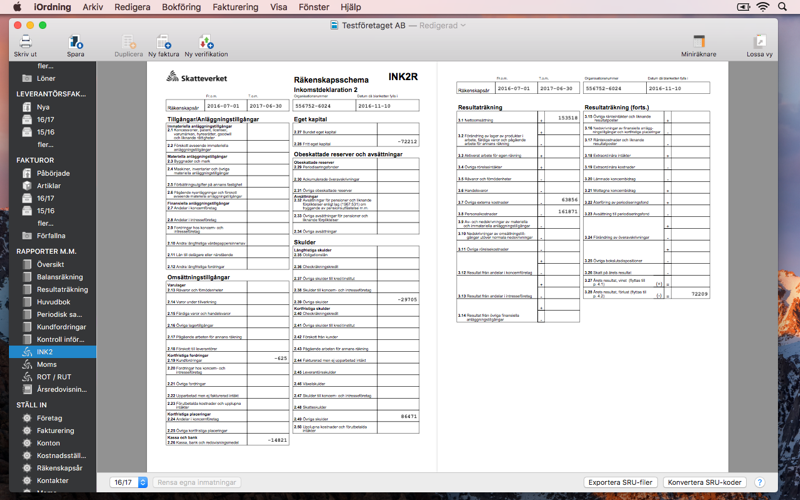This screenshot has height=500, width=800.
Task: Click the Lossa vy icon
Action: pos(759,41)
